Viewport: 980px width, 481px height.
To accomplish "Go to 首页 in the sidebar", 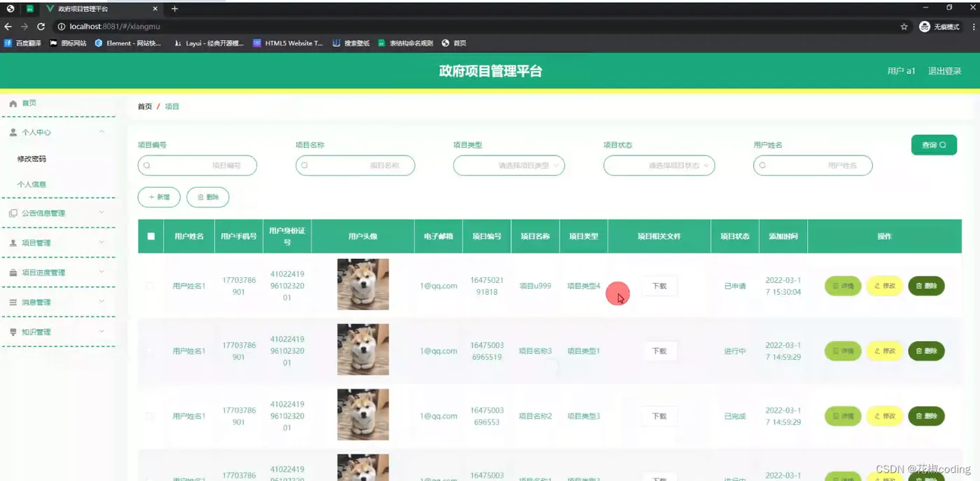I will [x=29, y=103].
